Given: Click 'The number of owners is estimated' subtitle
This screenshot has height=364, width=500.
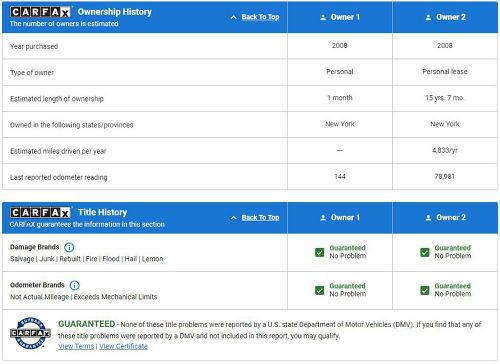Looking at the screenshot, I should (x=64, y=24).
